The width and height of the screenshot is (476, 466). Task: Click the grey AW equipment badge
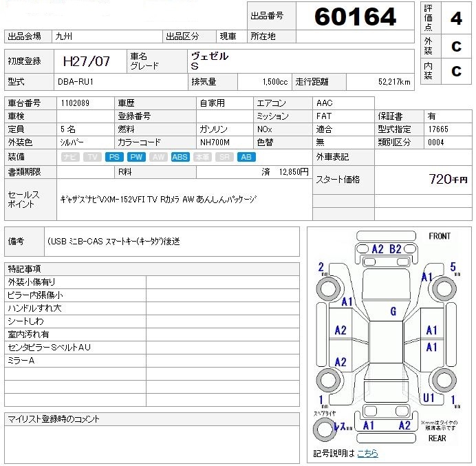(x=158, y=157)
